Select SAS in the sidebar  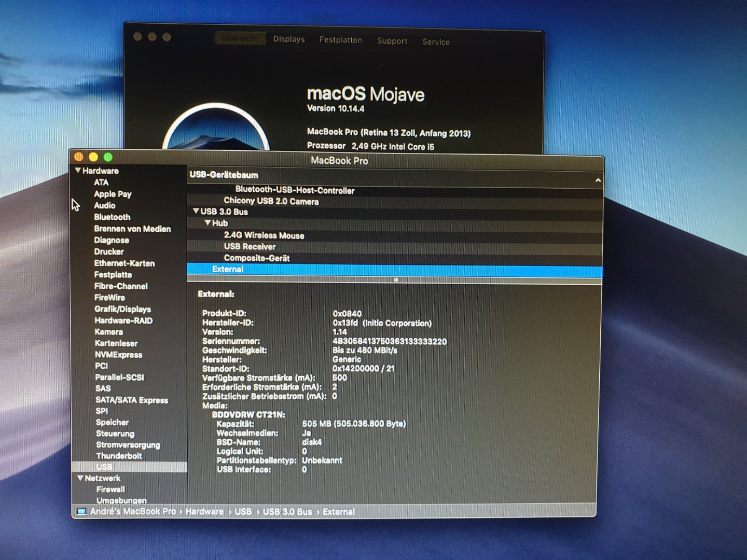(103, 388)
